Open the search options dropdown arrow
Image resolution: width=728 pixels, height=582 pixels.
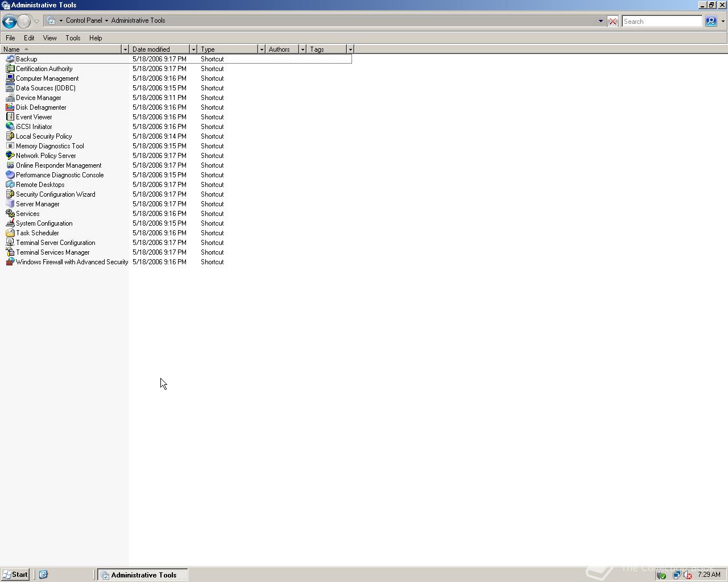[x=723, y=21]
